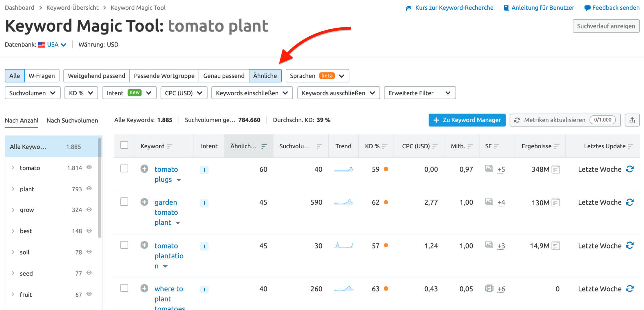
Task: Switch to Genau passend match type
Action: click(x=224, y=76)
